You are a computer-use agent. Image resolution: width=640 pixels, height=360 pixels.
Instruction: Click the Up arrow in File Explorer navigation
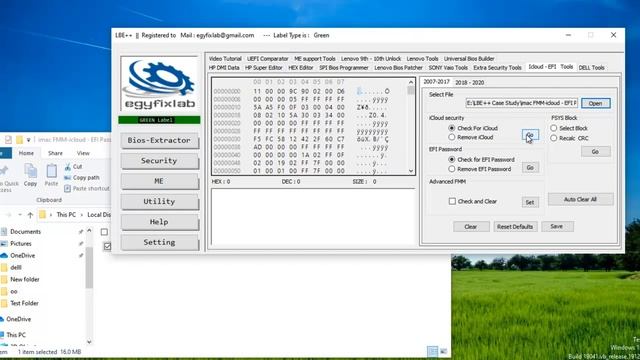tap(30, 215)
